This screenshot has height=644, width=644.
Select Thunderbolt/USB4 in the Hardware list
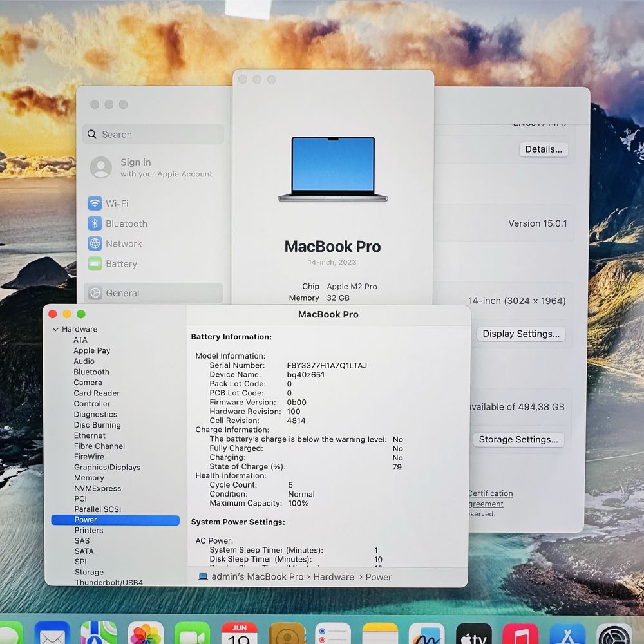(x=109, y=582)
